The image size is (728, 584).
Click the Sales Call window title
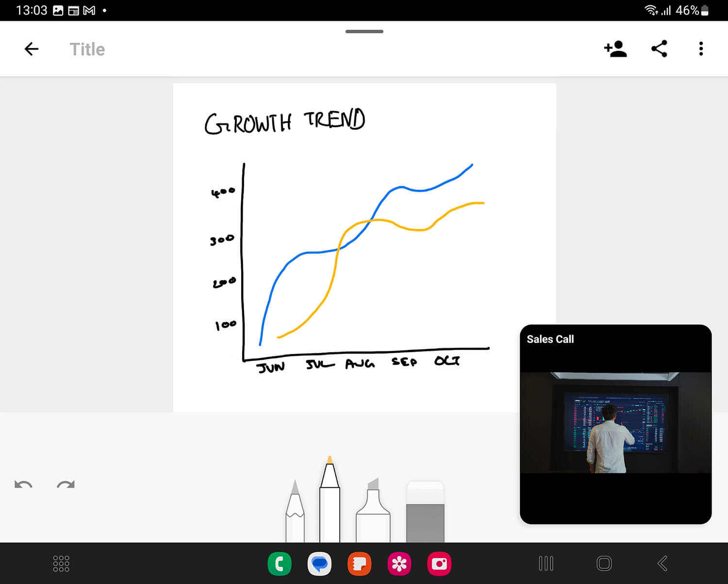(550, 339)
